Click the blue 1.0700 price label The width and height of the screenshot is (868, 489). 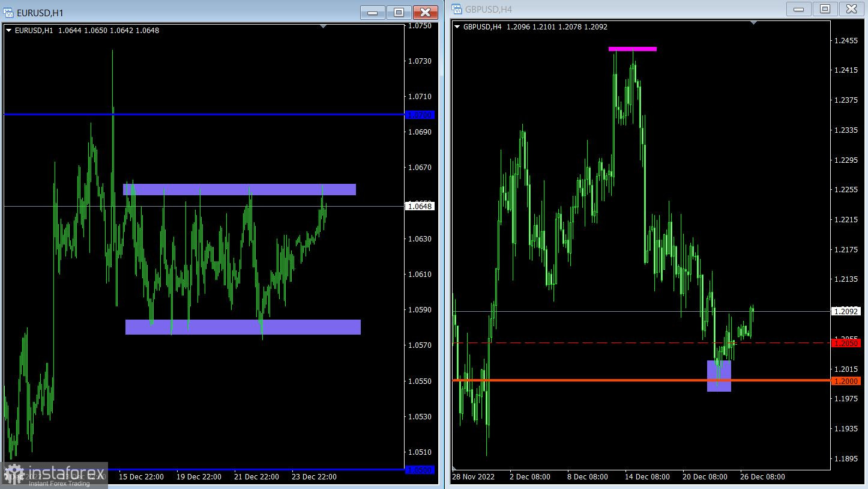pyautogui.click(x=420, y=115)
